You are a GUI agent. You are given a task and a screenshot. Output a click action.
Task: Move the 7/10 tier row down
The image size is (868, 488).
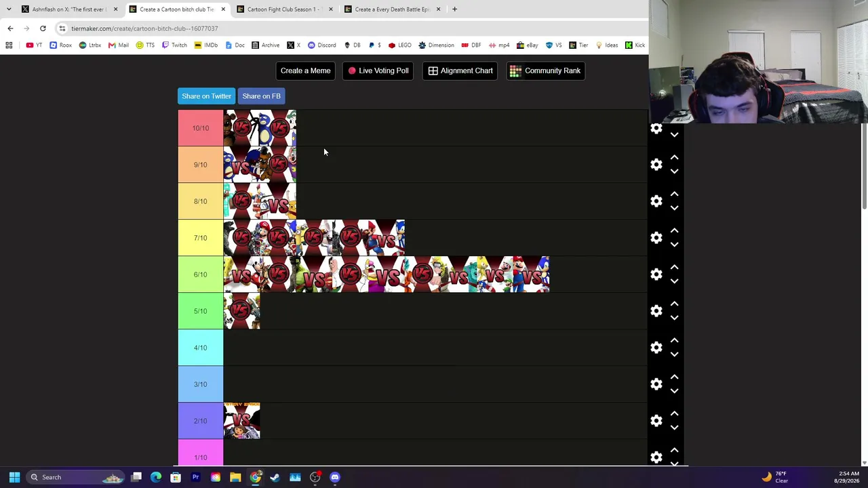pyautogui.click(x=674, y=245)
